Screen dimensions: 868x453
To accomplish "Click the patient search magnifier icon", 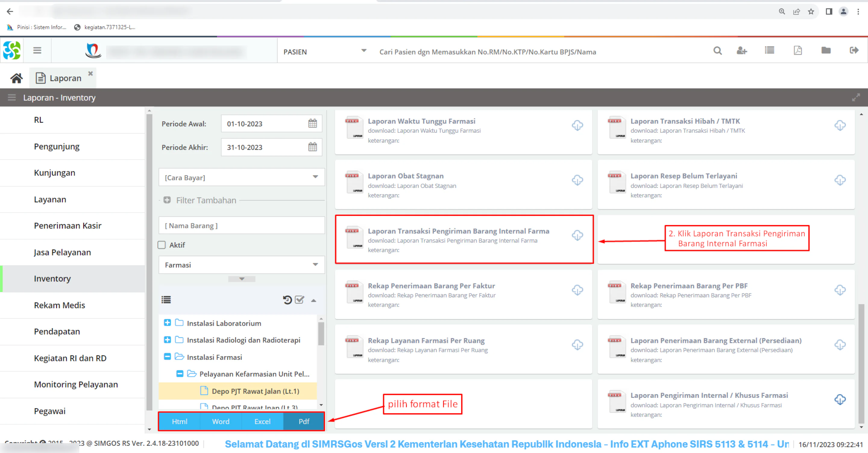I will coord(718,51).
